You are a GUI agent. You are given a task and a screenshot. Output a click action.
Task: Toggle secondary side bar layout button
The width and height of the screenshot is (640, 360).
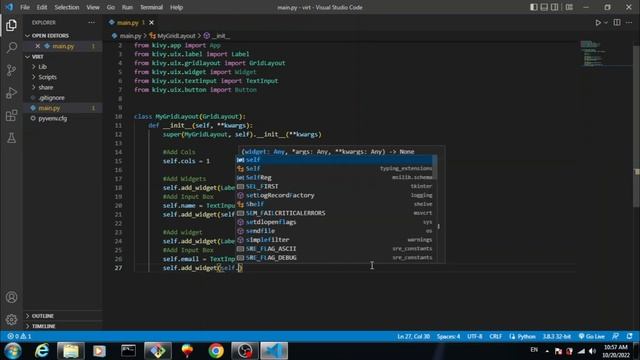(x=555, y=7)
